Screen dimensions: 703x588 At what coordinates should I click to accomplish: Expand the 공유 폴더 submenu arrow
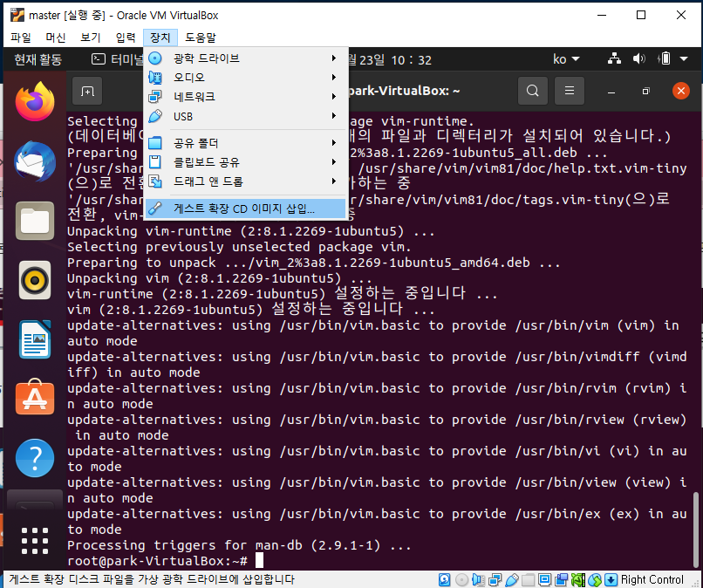click(x=334, y=143)
